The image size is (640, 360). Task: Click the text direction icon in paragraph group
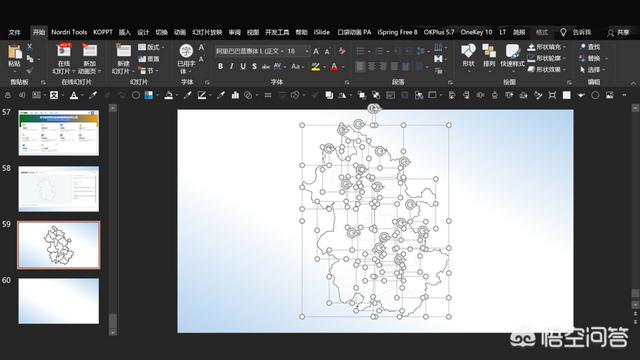tap(438, 47)
